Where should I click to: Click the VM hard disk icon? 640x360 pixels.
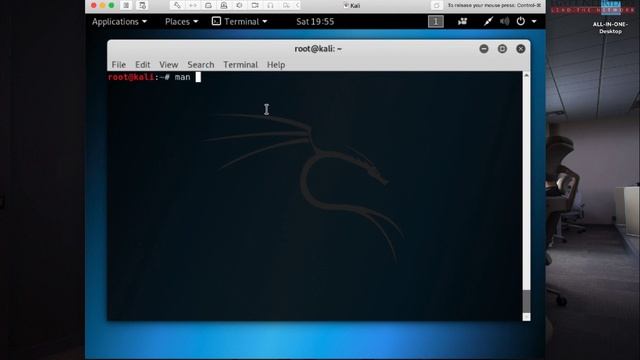click(208, 5)
